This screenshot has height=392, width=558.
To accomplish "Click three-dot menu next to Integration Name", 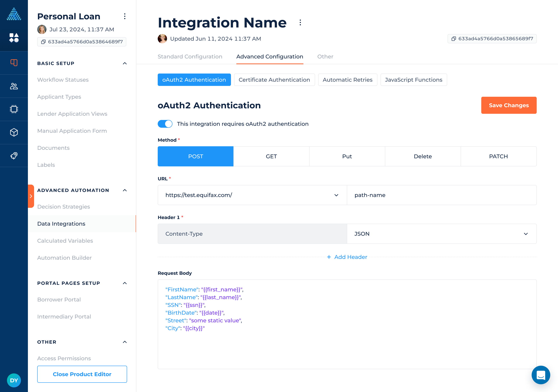I will pos(300,23).
